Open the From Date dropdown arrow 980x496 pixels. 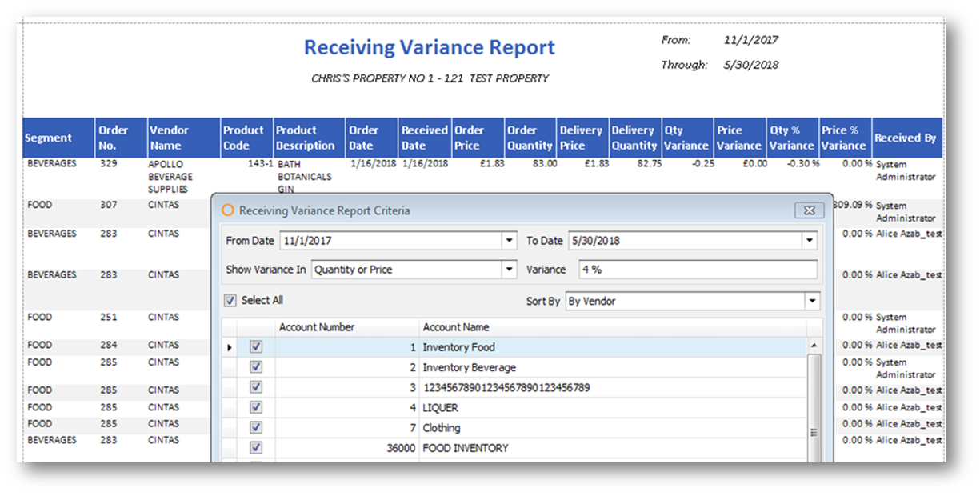510,241
